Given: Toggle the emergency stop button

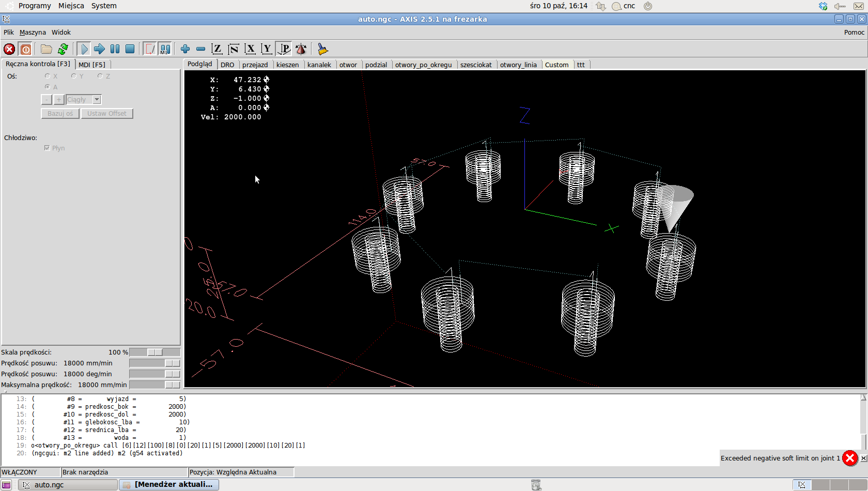Looking at the screenshot, I should 9,49.
